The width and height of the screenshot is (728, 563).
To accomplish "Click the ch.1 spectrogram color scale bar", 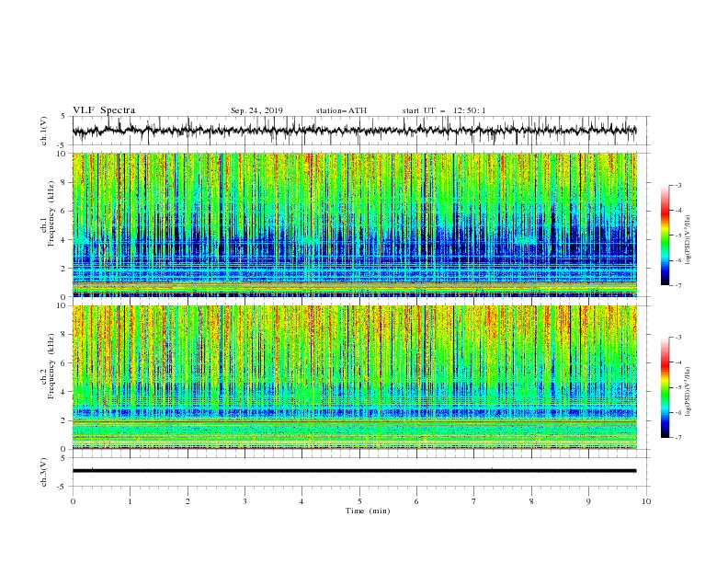I will click(665, 236).
